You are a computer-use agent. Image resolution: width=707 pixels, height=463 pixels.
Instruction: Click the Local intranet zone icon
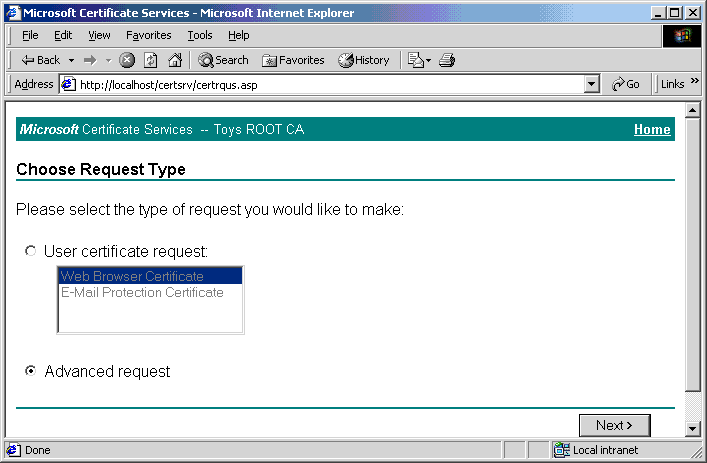(x=562, y=449)
